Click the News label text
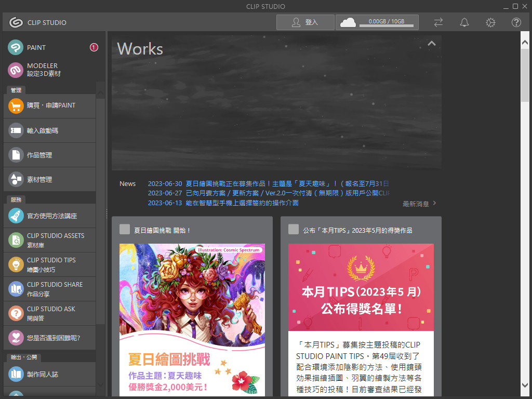The width and height of the screenshot is (532, 399). pos(128,183)
